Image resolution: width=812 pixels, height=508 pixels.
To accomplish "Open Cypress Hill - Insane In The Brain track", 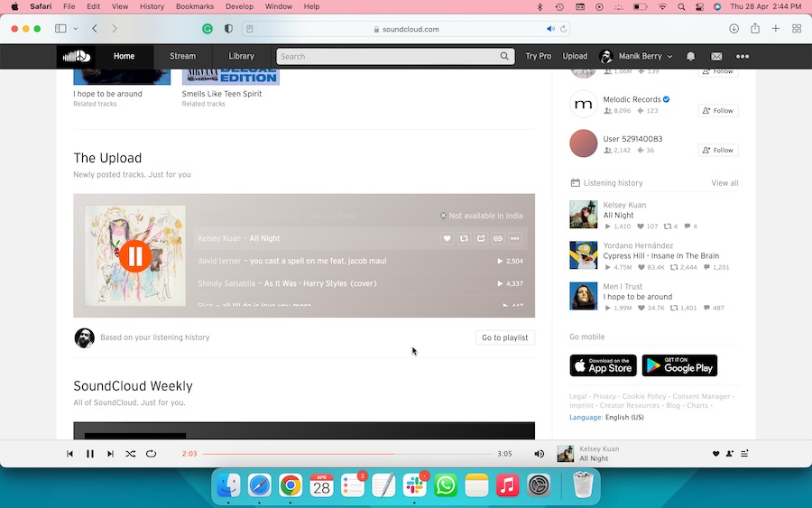I will coord(660,256).
